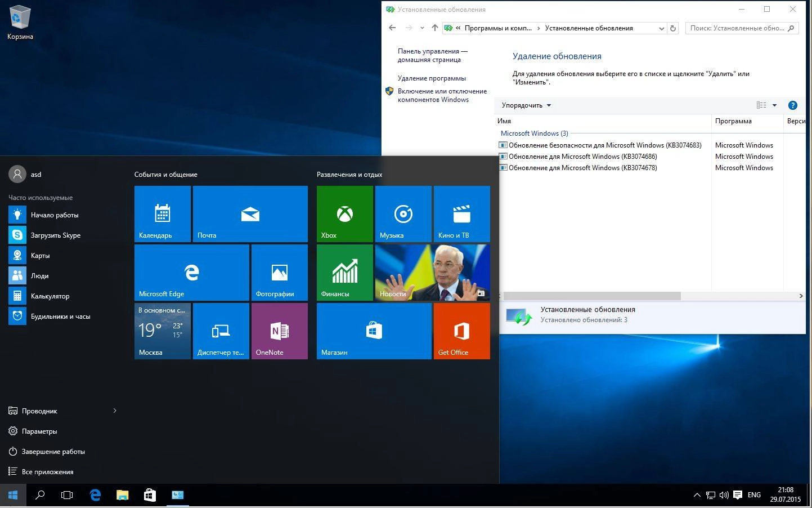Open the Почта mail tile
812x508 pixels.
pyautogui.click(x=250, y=214)
